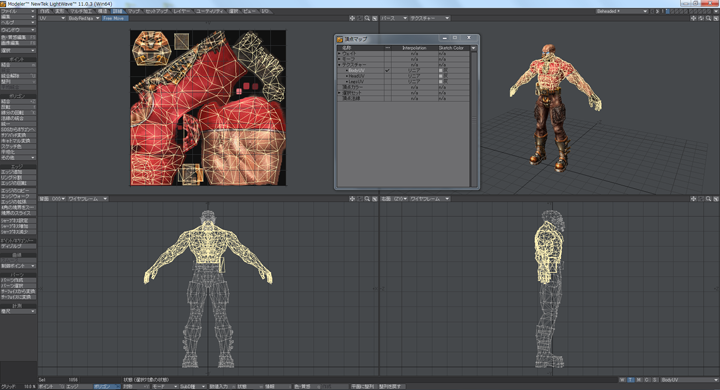Viewport: 720px width, 390px height.
Task: Click the BodyUV sketch color swatch
Action: coord(440,70)
